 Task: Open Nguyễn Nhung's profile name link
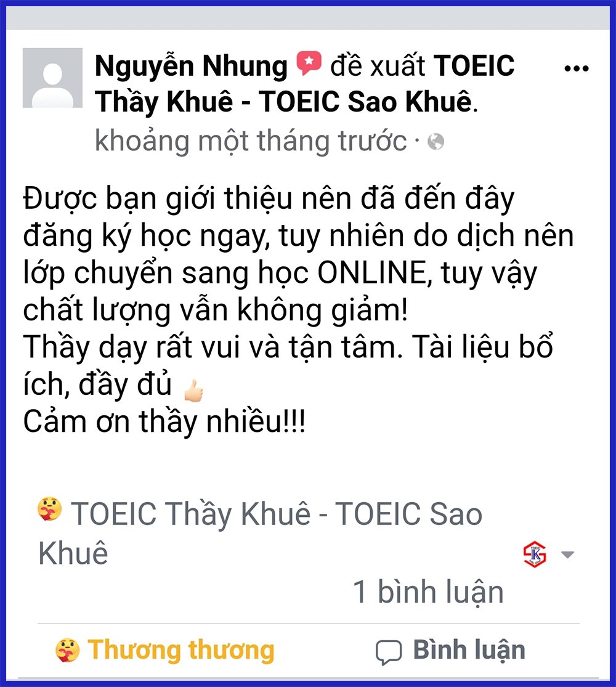[191, 66]
